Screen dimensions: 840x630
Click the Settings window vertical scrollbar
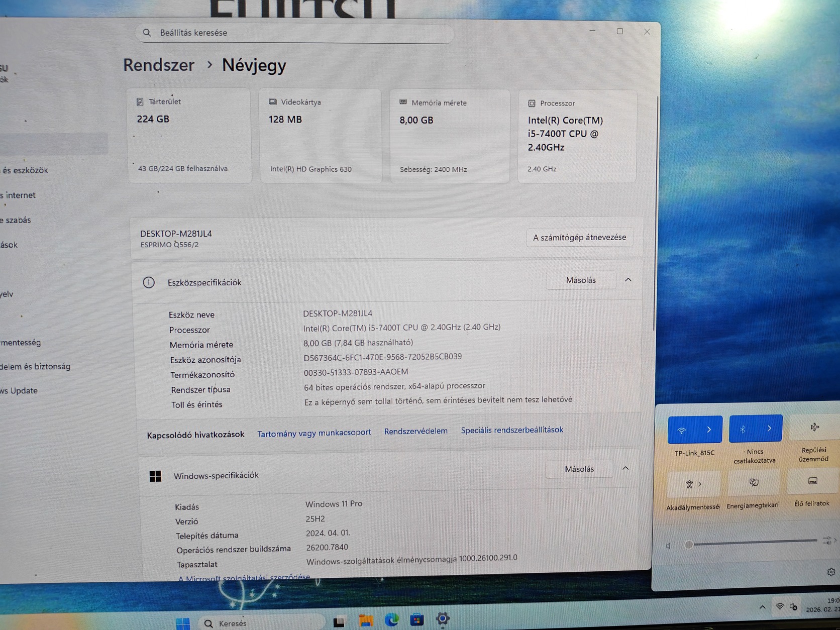pos(655,214)
